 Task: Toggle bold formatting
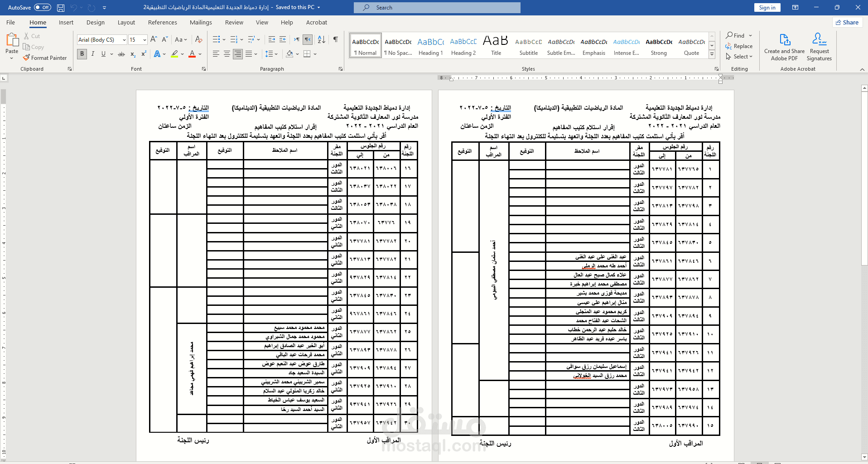pyautogui.click(x=82, y=54)
